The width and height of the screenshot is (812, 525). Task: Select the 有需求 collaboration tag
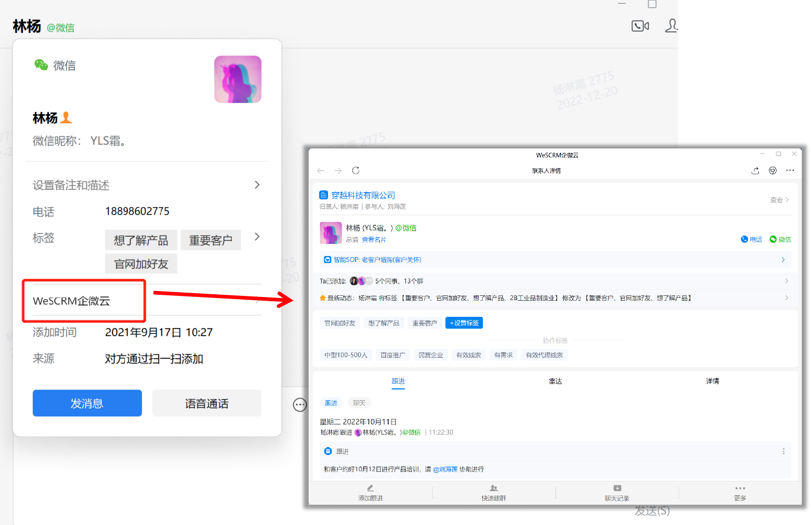503,355
